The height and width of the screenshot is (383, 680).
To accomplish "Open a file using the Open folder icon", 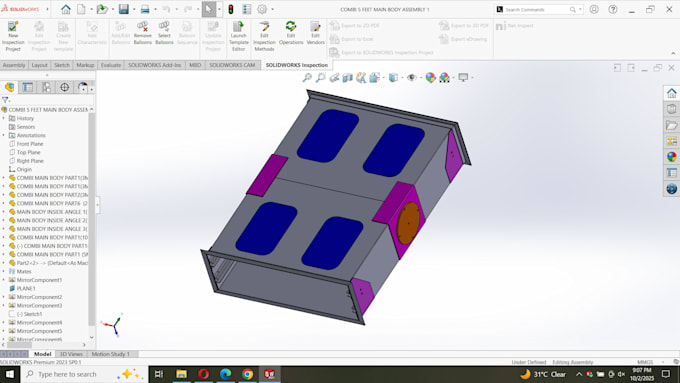I will pos(102,9).
